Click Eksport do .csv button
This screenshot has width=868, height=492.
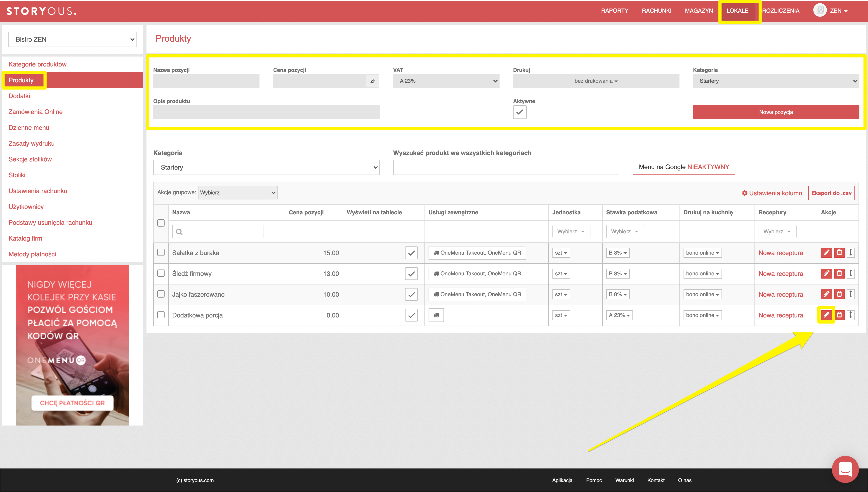[x=831, y=193]
